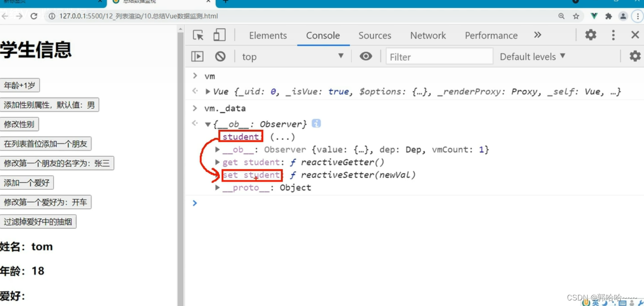Open the Vue devtools extension icon

point(594,16)
